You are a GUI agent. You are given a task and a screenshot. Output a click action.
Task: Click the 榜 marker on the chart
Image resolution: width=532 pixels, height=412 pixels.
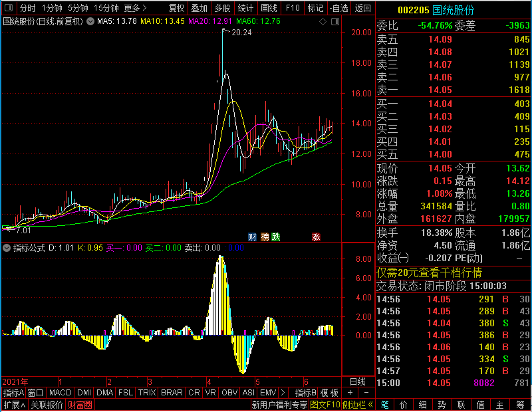(x=265, y=237)
